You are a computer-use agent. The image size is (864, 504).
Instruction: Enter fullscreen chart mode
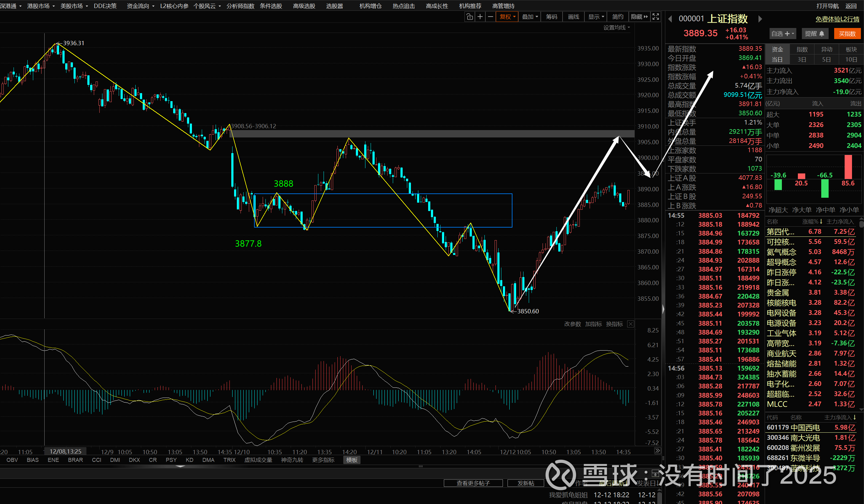click(655, 17)
